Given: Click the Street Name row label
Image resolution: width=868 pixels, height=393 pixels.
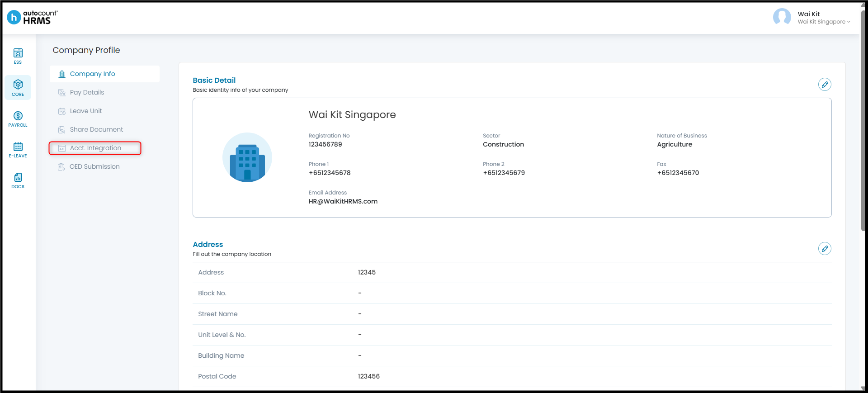Looking at the screenshot, I should coord(217,314).
